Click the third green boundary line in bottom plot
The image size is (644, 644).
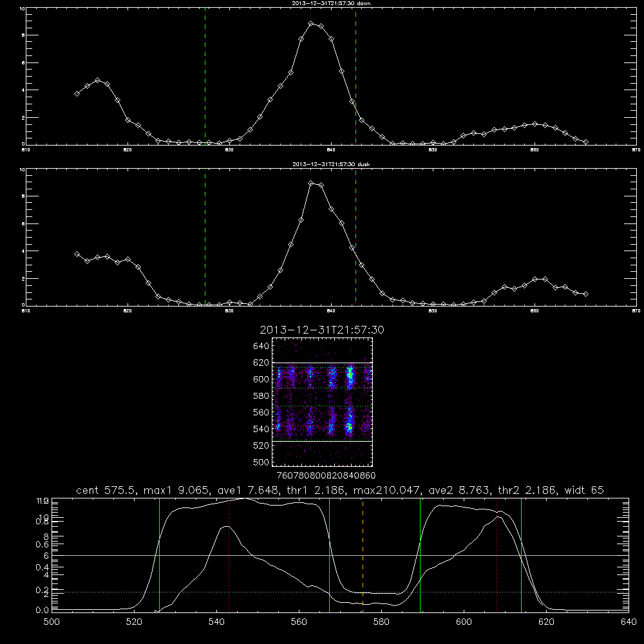pyautogui.click(x=420, y=555)
